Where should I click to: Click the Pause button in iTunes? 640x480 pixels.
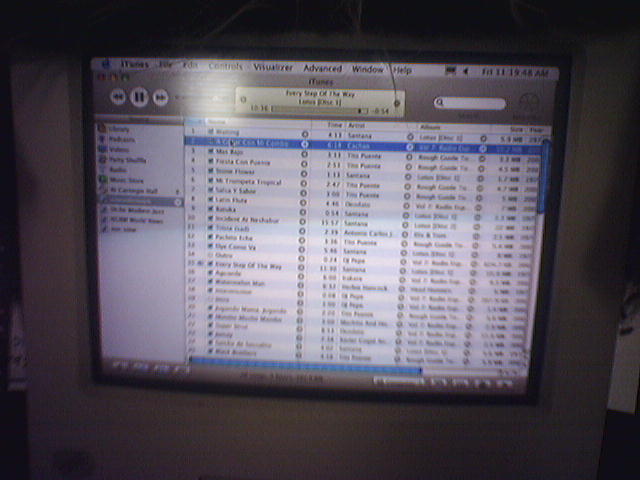tap(139, 97)
